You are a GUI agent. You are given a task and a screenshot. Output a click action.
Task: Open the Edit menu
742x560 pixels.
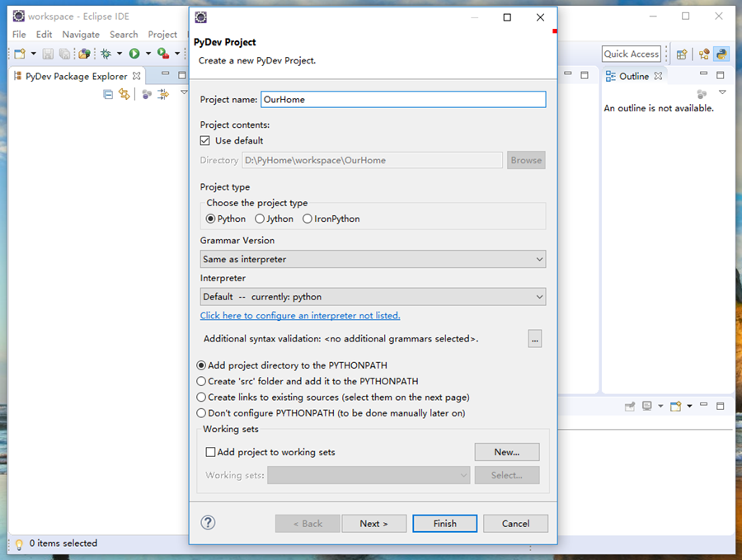[44, 35]
